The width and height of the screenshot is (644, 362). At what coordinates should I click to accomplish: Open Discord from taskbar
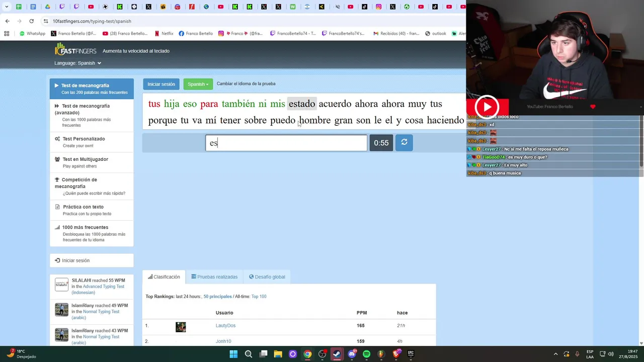(x=352, y=354)
